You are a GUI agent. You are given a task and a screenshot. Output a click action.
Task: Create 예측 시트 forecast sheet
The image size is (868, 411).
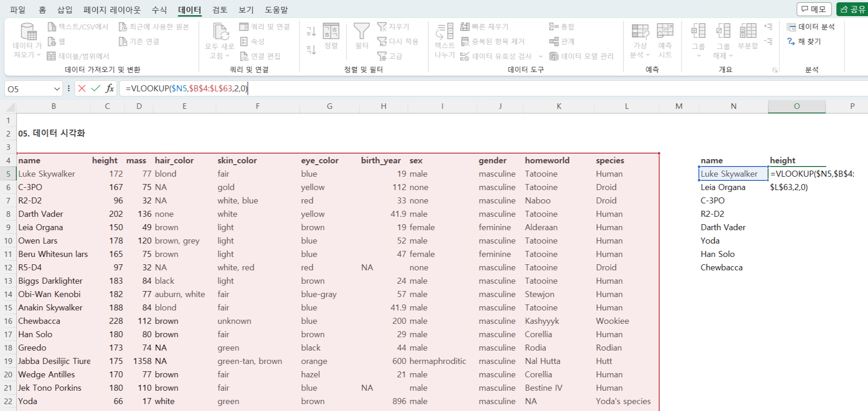coord(665,41)
